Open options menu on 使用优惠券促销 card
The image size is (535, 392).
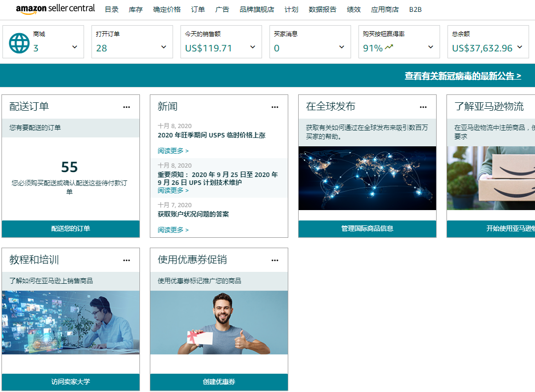pyautogui.click(x=275, y=261)
